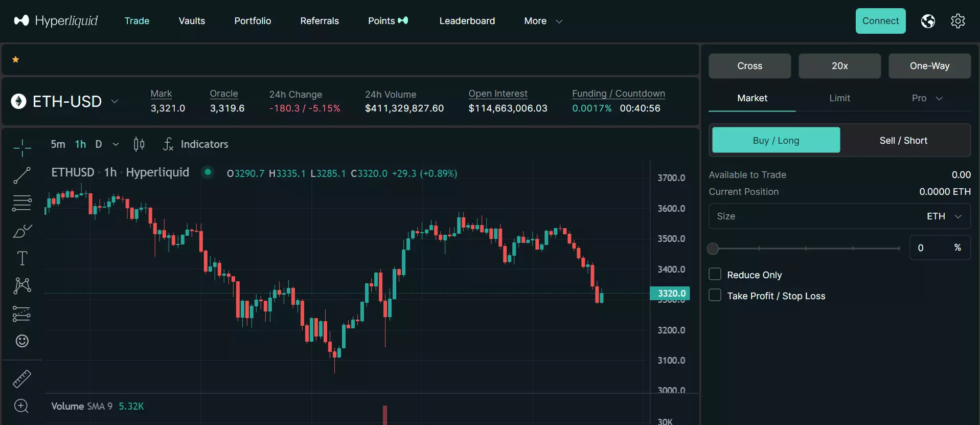Open the Trade tab
Image resolution: width=980 pixels, height=425 pixels.
(137, 21)
